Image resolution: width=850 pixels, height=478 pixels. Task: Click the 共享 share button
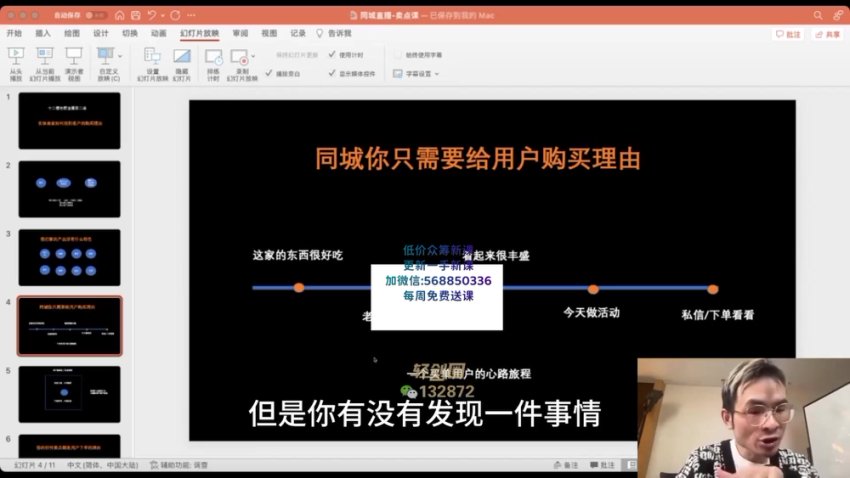(x=828, y=34)
